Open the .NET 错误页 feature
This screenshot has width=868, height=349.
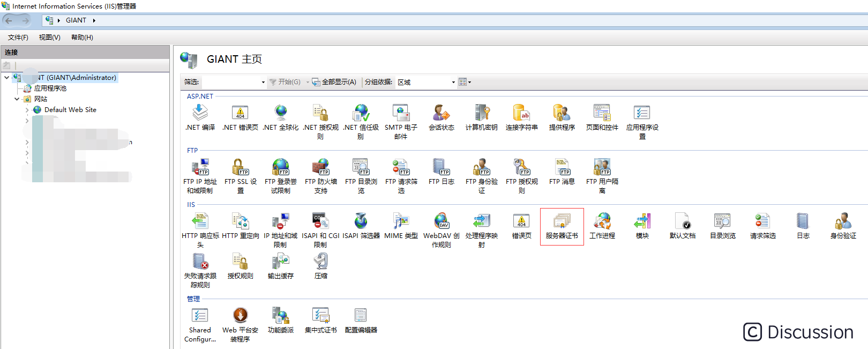[x=240, y=117]
